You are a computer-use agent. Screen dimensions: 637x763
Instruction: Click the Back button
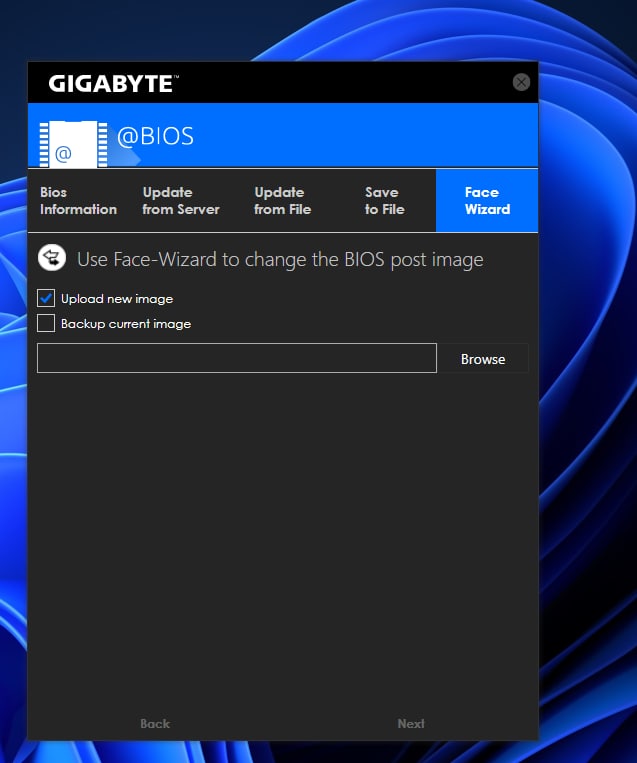click(155, 724)
